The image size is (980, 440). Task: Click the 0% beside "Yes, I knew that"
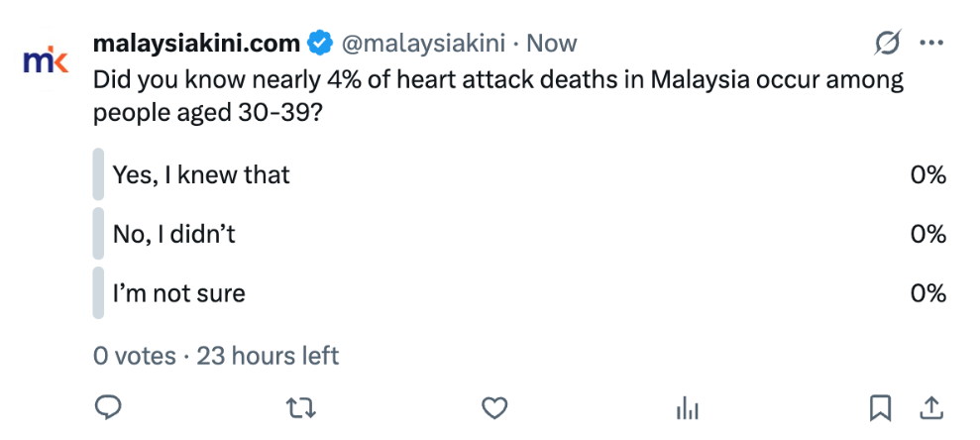tap(928, 175)
